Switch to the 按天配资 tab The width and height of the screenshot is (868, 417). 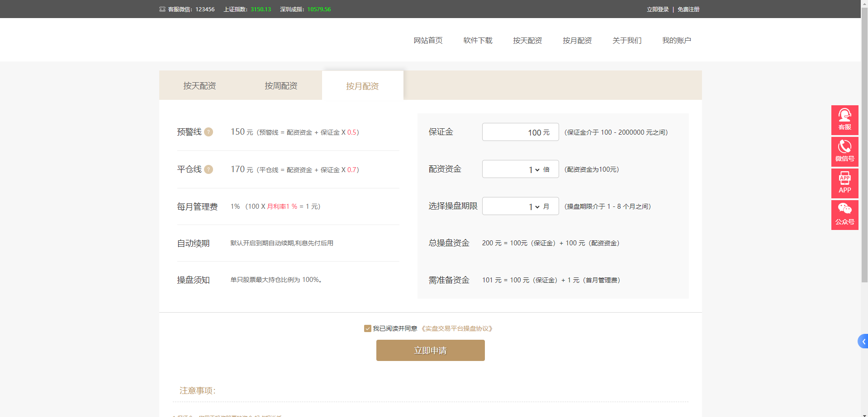(199, 86)
